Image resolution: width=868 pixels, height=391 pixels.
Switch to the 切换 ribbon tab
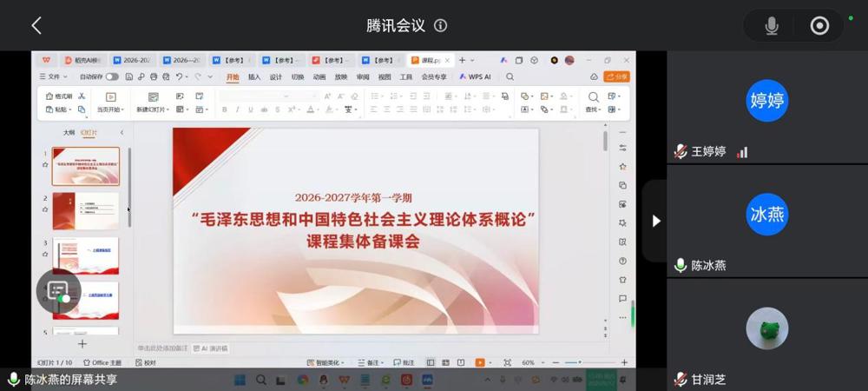tap(298, 77)
